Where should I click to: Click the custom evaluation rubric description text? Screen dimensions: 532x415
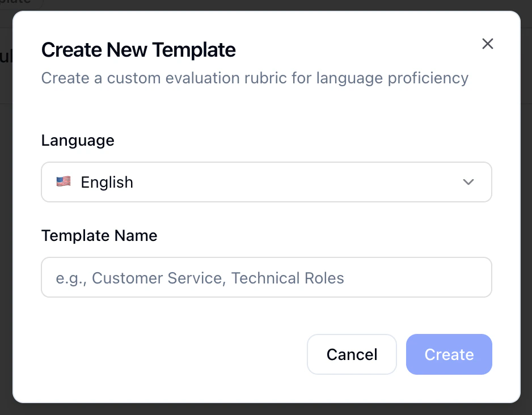tap(255, 78)
